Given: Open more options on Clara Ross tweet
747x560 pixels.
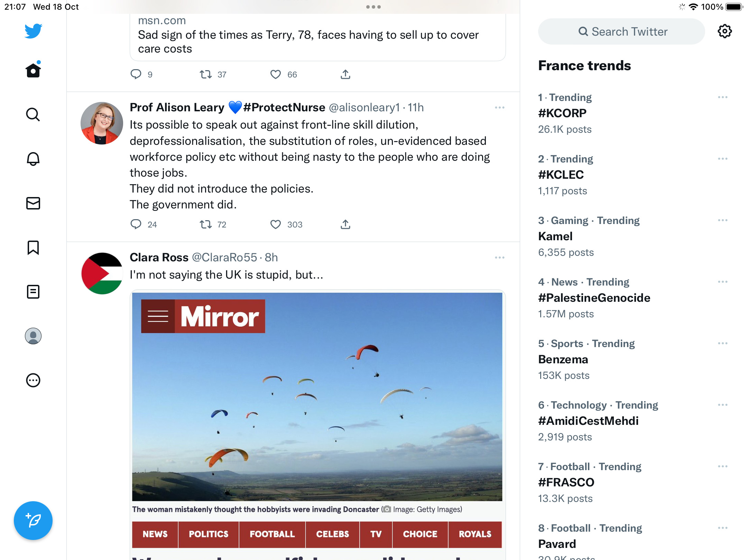Looking at the screenshot, I should (x=500, y=258).
